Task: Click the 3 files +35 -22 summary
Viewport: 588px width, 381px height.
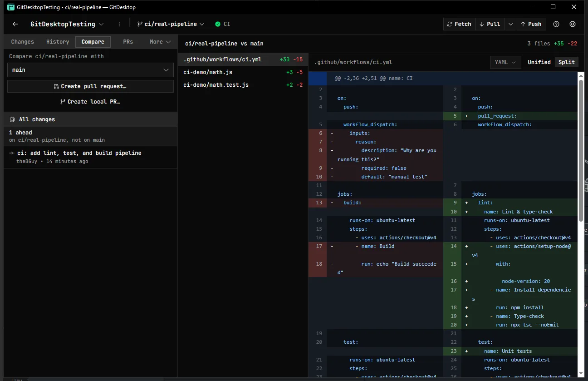Action: tap(552, 44)
